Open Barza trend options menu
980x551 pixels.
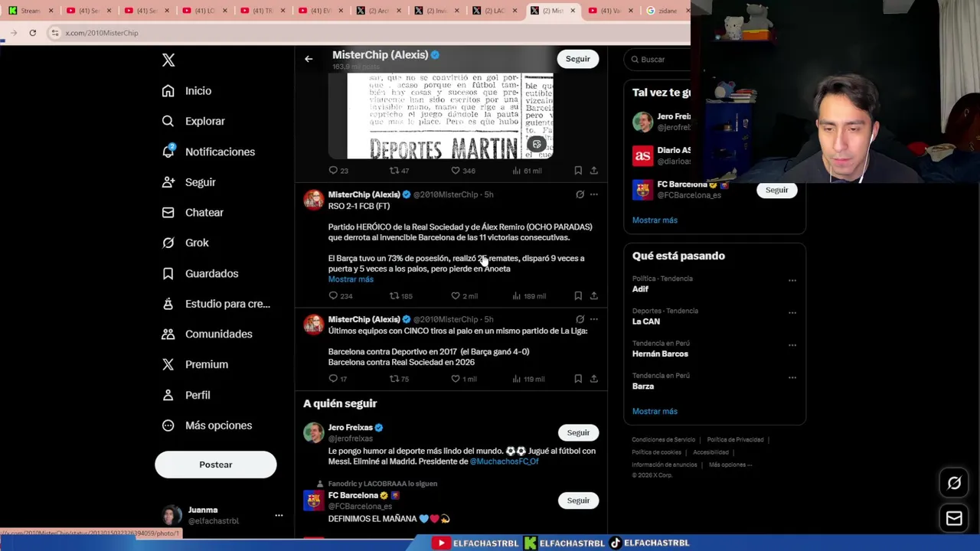792,377
